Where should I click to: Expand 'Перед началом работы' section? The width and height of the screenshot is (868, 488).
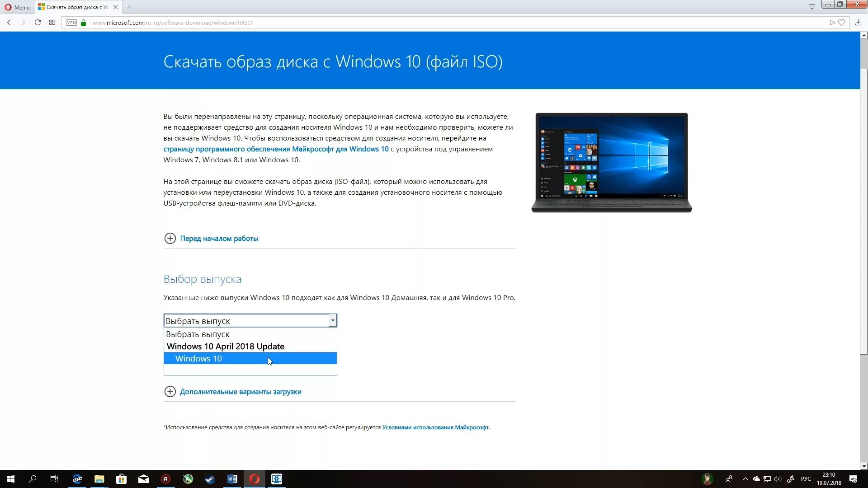211,239
